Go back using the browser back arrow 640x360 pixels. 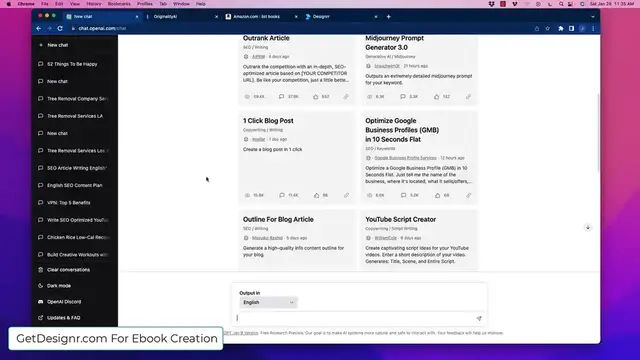click(x=39, y=28)
